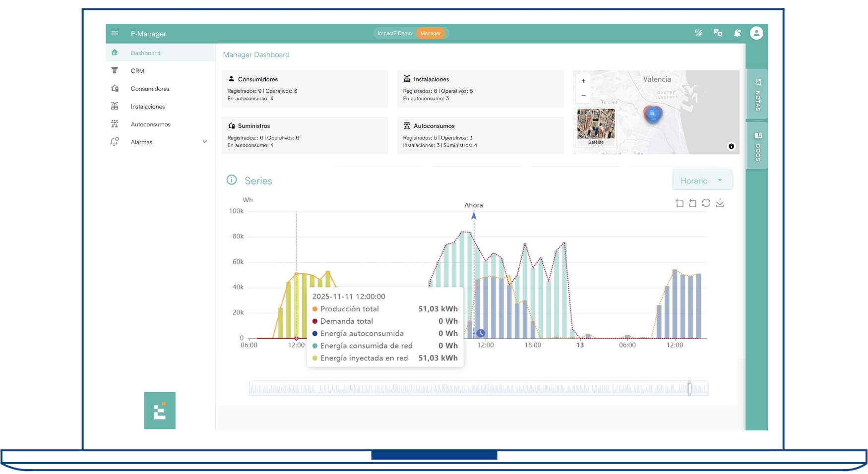Click the Series info icon
The image size is (868, 474).
pos(232,180)
